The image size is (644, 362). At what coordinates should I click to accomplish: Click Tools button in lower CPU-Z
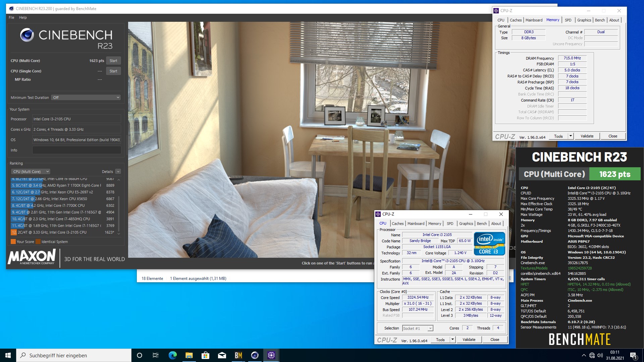(x=440, y=340)
